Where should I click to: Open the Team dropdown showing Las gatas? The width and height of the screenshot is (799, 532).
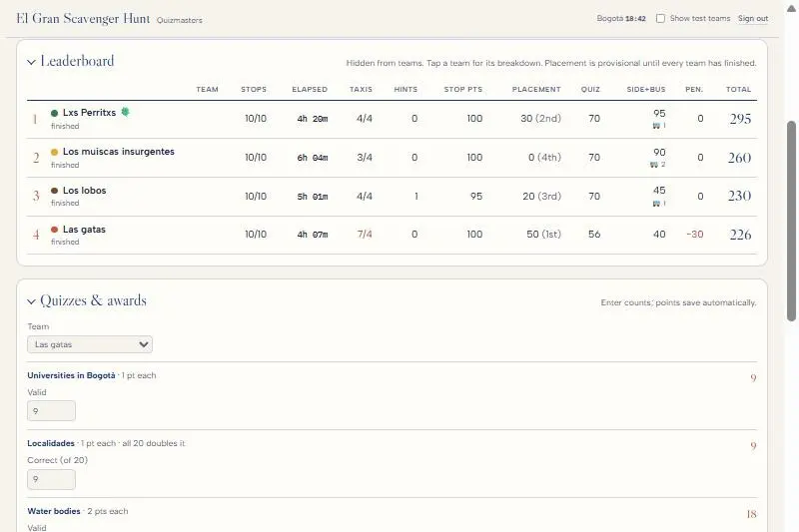90,344
